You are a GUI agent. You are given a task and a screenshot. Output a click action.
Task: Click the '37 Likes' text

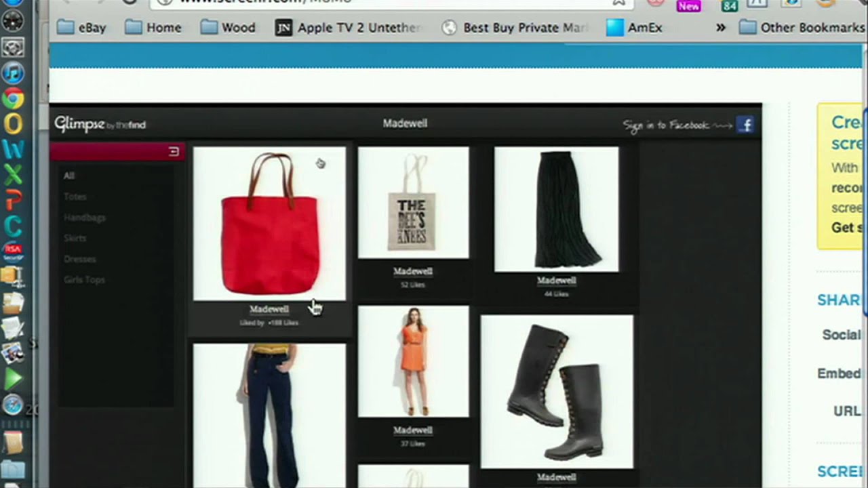412,444
